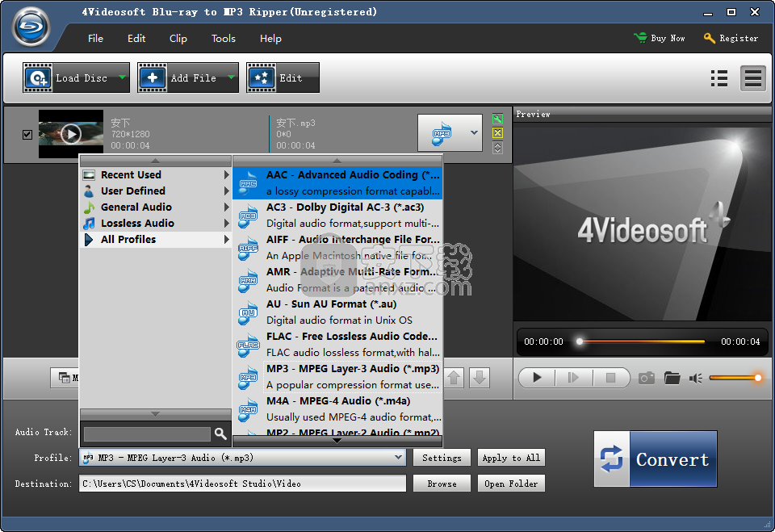Select FLAC lossless audio format
Image resolution: width=775 pixels, height=532 pixels.
click(337, 344)
